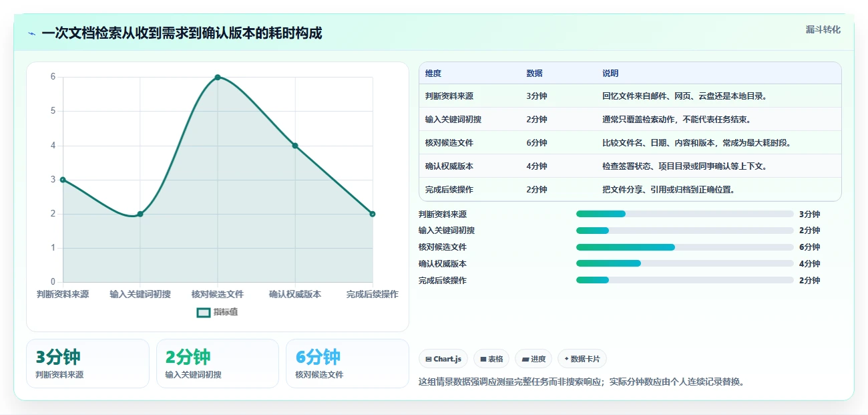Select the 6分钟 核对候选文件 stat card
868x415 pixels.
[347, 364]
